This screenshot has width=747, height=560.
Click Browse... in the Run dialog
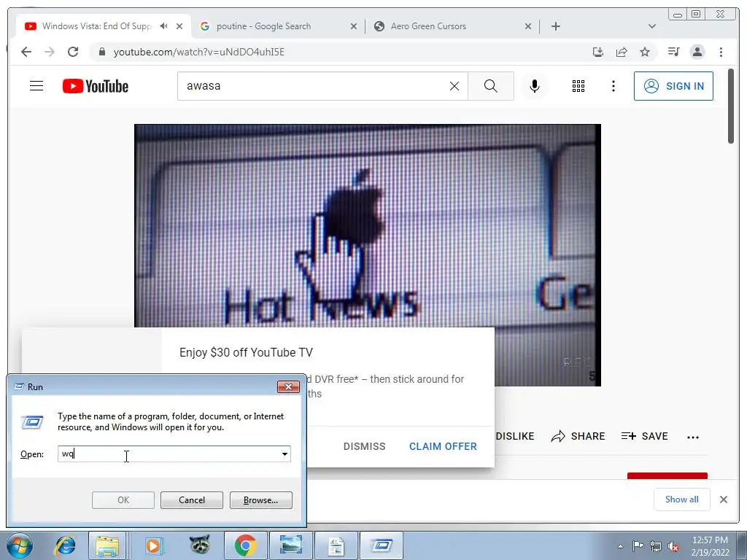tap(260, 500)
